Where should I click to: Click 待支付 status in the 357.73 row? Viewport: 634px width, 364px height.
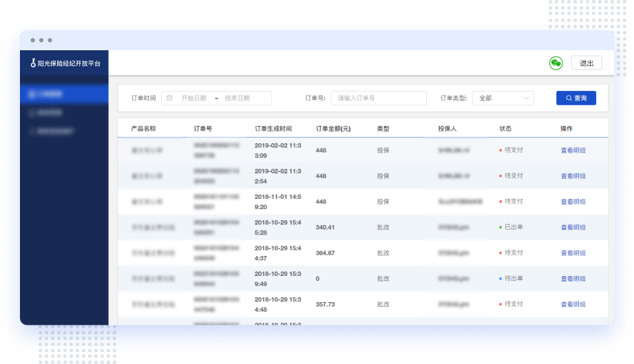coord(511,304)
